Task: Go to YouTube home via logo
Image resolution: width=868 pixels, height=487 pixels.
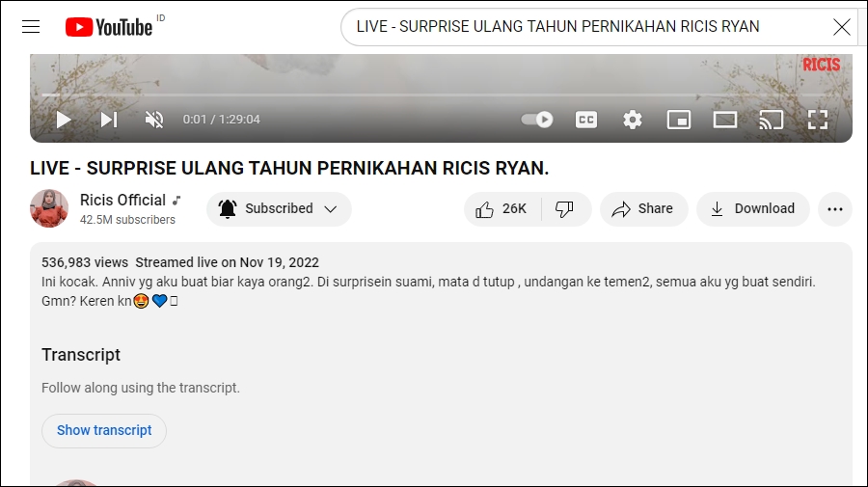Action: (108, 27)
